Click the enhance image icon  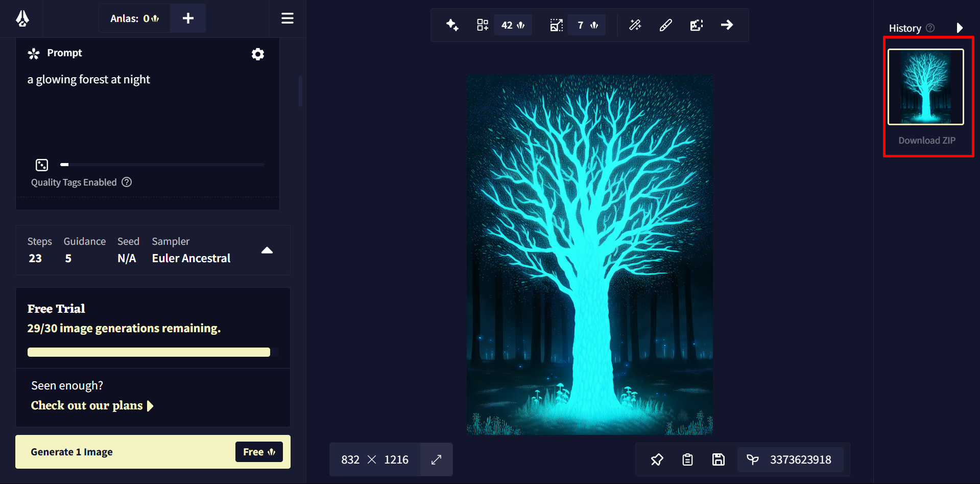click(483, 25)
